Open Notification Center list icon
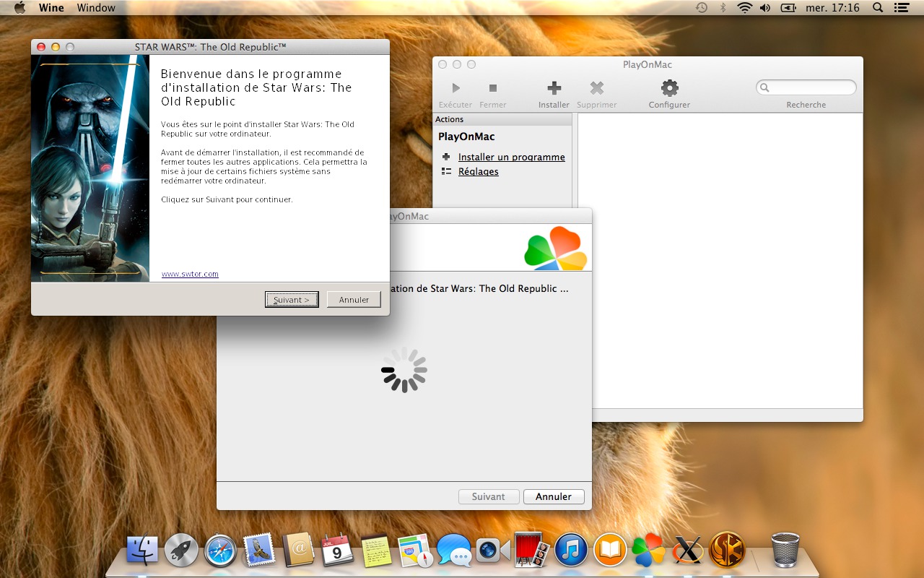 click(901, 8)
